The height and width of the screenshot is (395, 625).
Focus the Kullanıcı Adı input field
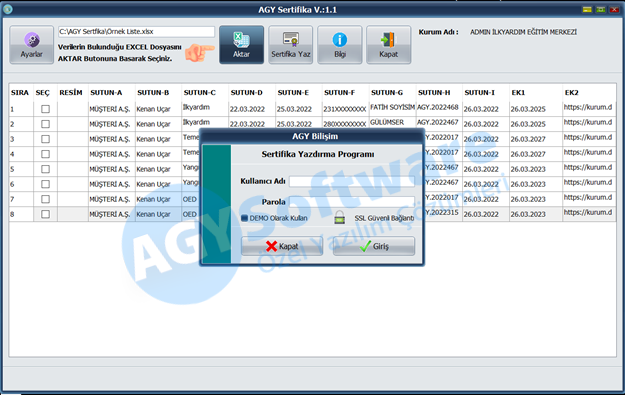point(352,181)
